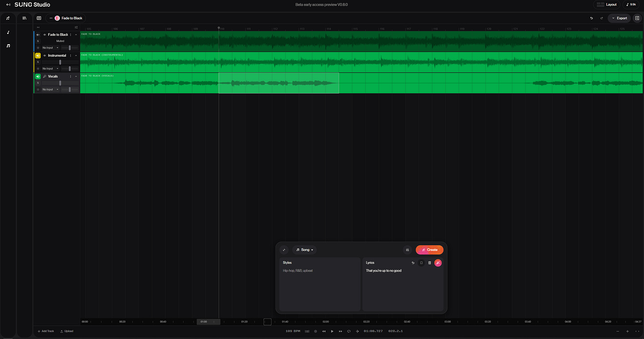Image resolution: width=644 pixels, height=339 pixels.
Task: Zoom out the timeline with minus button
Action: [x=618, y=331]
